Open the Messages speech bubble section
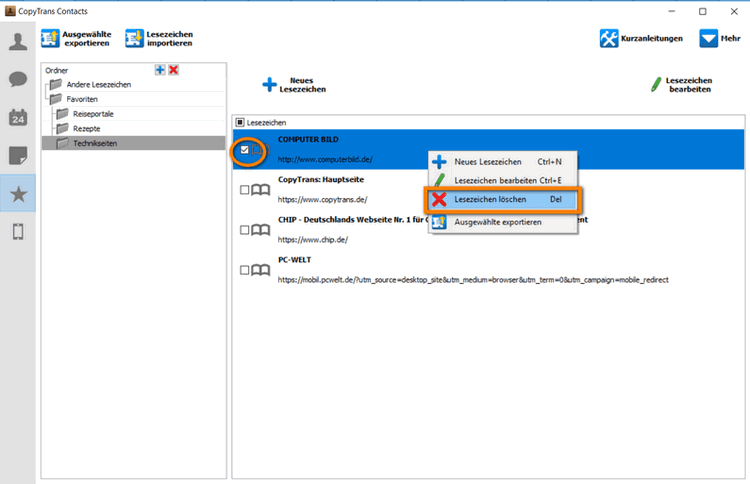The image size is (750, 484). pyautogui.click(x=18, y=79)
